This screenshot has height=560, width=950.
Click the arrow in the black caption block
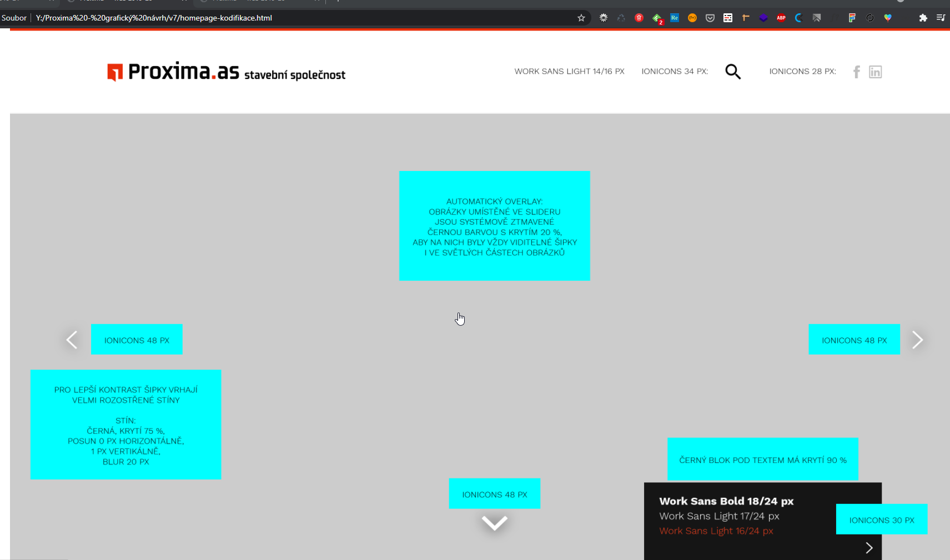869,548
